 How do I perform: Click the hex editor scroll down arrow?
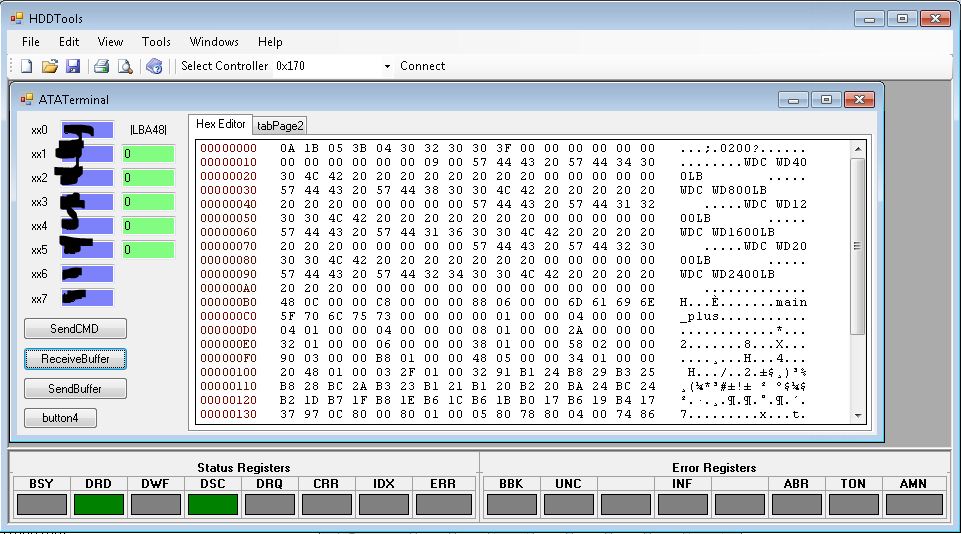(x=858, y=415)
